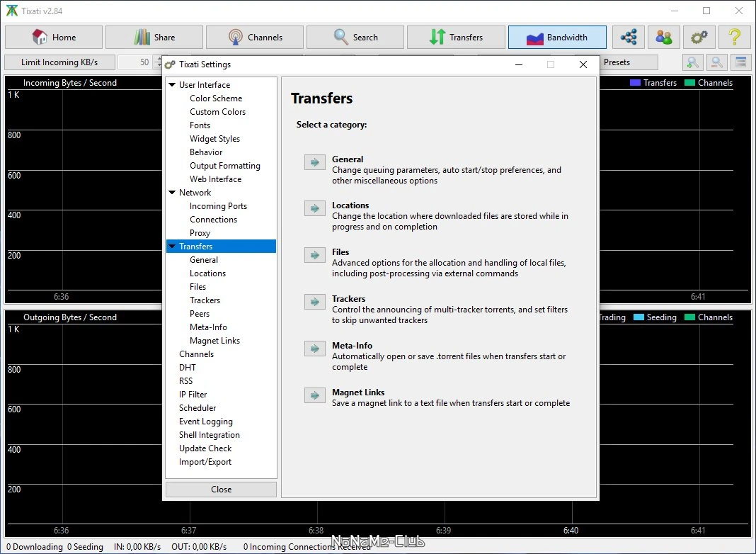Image resolution: width=756 pixels, height=554 pixels.
Task: Select Meta-Info under Transfers in tree
Action: click(x=208, y=328)
